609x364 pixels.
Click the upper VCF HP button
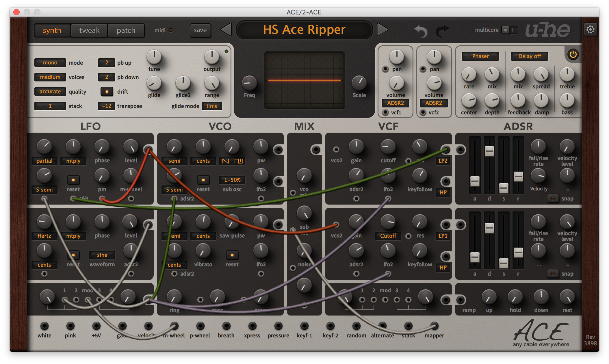pos(443,193)
